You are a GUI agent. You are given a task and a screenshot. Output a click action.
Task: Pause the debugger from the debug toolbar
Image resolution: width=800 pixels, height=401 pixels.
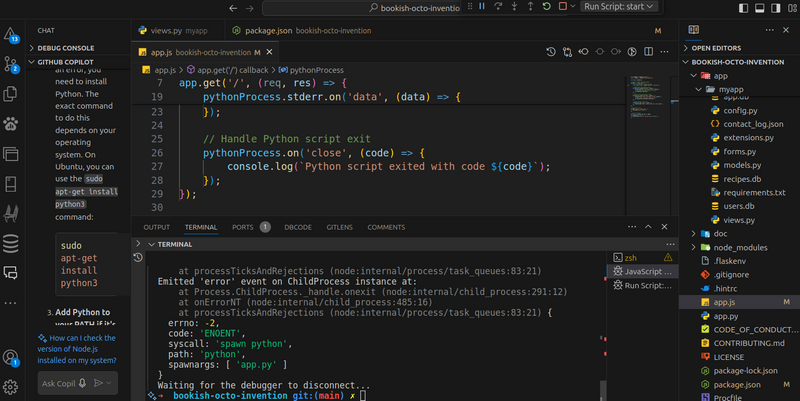pos(482,7)
